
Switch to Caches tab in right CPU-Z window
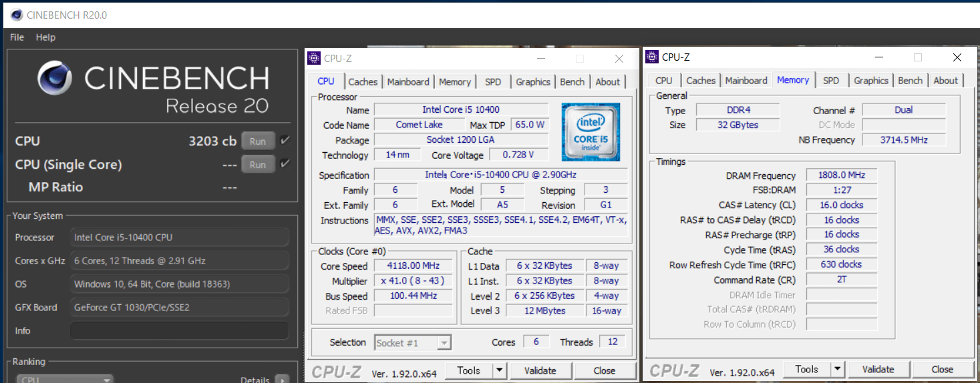pyautogui.click(x=701, y=80)
